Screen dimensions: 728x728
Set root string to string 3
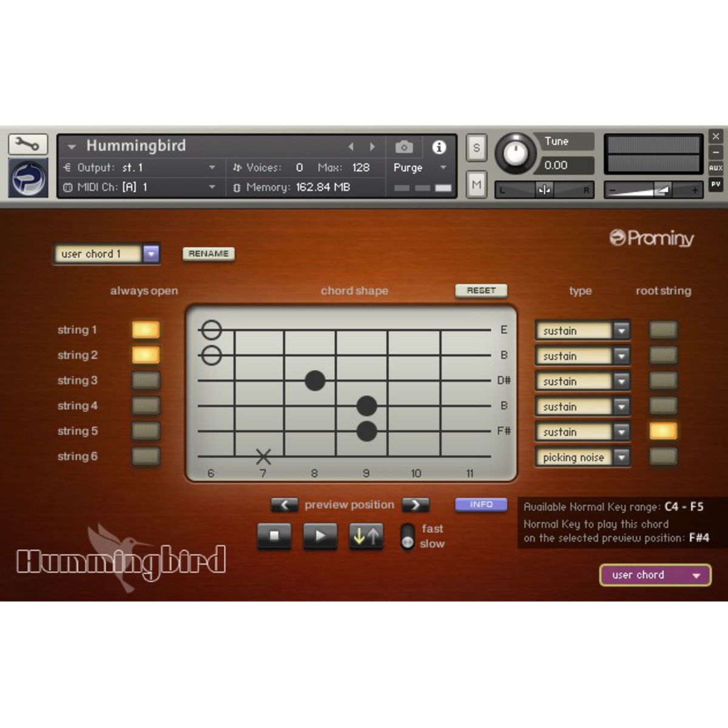pyautogui.click(x=663, y=380)
